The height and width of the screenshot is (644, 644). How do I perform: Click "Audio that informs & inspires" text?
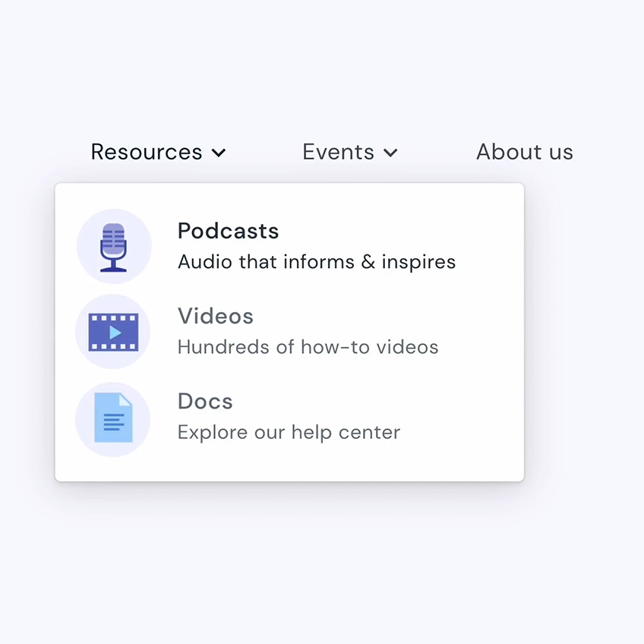pyautogui.click(x=317, y=262)
